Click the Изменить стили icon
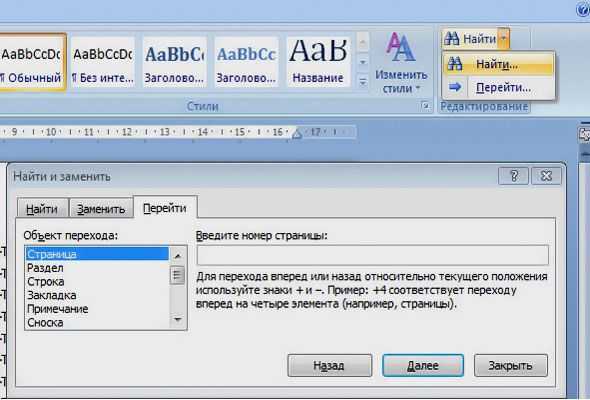This screenshot has width=590, height=400. tap(401, 47)
